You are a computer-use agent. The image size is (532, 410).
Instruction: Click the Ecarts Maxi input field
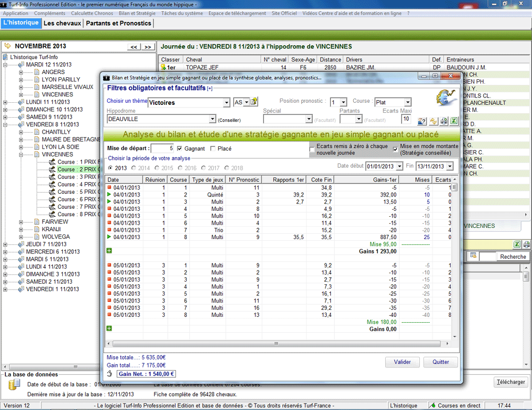[x=406, y=119]
